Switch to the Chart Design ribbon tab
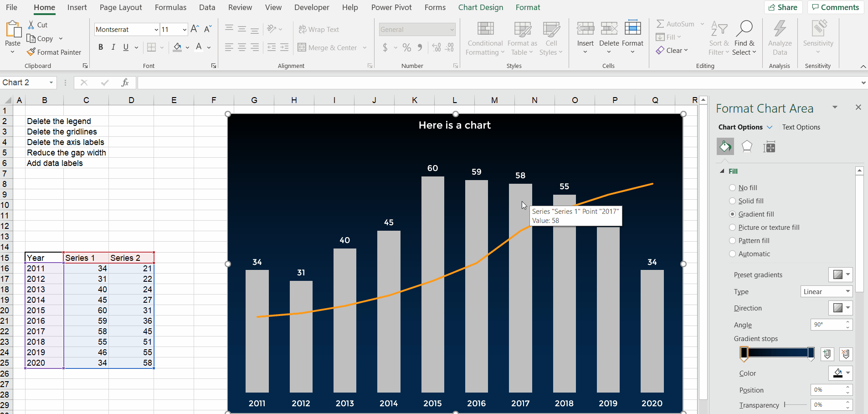 point(480,7)
